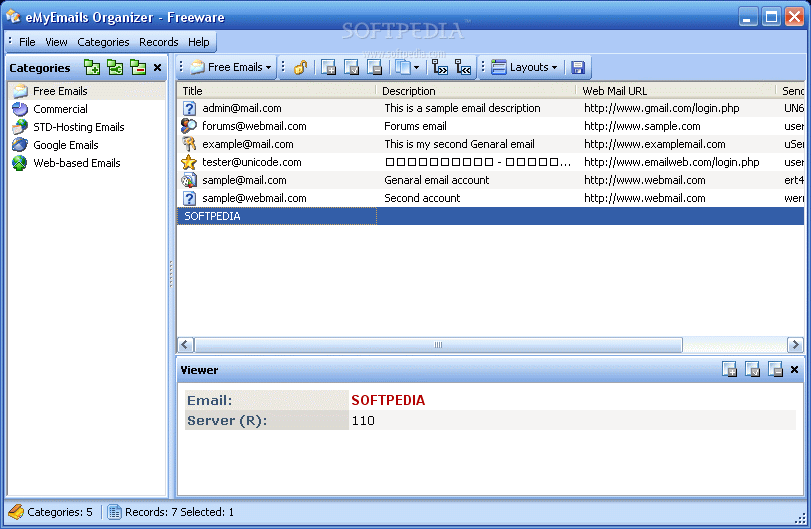Click the keys icon beside example@mail.com
Image resolution: width=811 pixels, height=529 pixels.
[x=189, y=144]
